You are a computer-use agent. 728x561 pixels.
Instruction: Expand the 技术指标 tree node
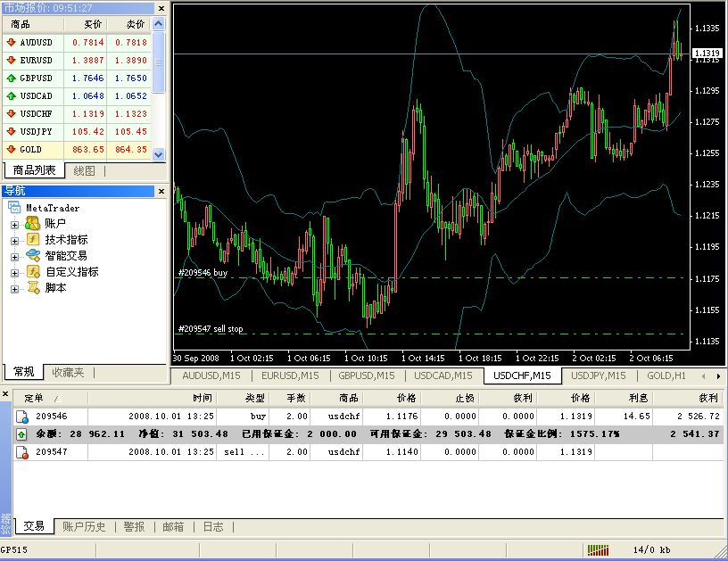[14, 240]
